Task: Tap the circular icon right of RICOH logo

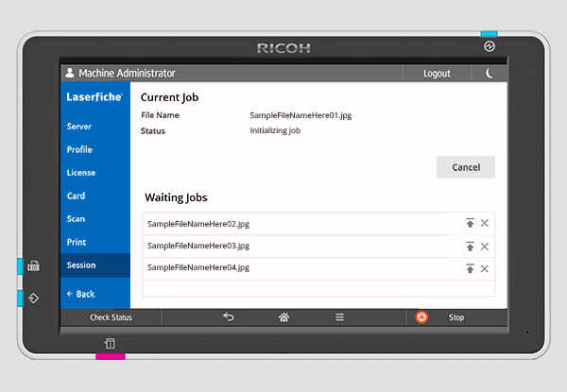Action: [x=490, y=46]
